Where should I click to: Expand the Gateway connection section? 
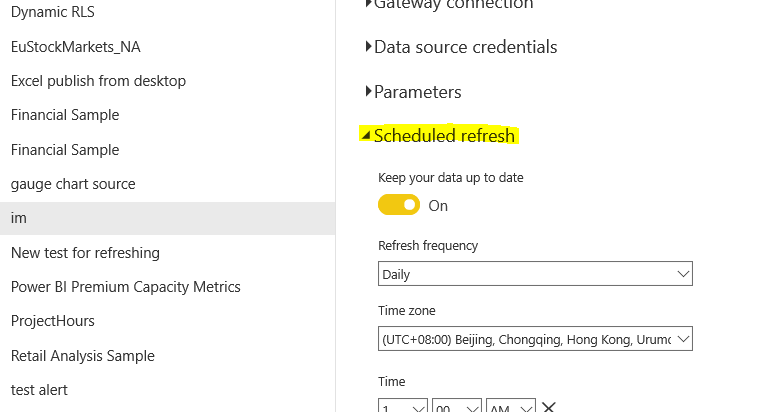point(449,4)
